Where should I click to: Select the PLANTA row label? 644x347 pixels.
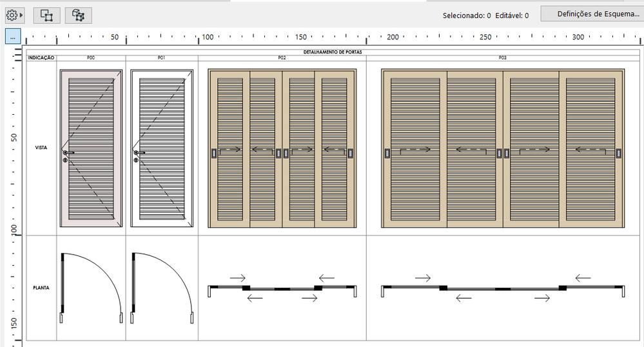[x=41, y=288]
